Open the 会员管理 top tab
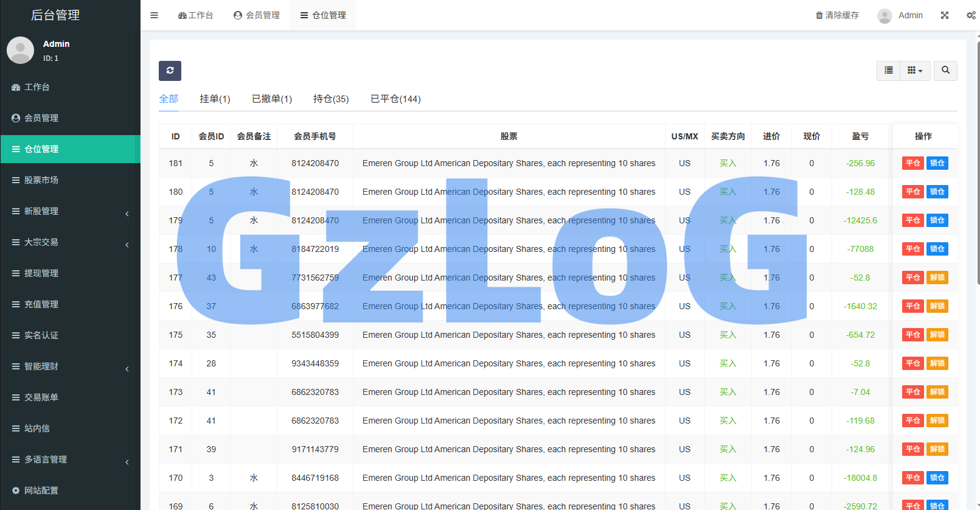980x510 pixels. pyautogui.click(x=257, y=15)
